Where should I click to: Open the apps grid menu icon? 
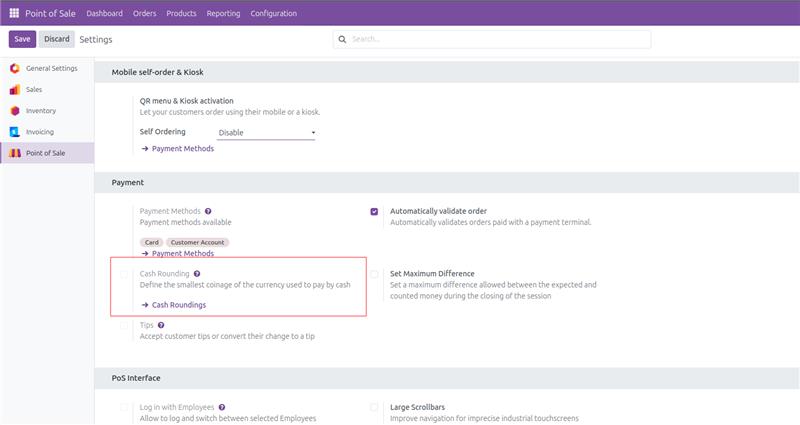(x=14, y=13)
